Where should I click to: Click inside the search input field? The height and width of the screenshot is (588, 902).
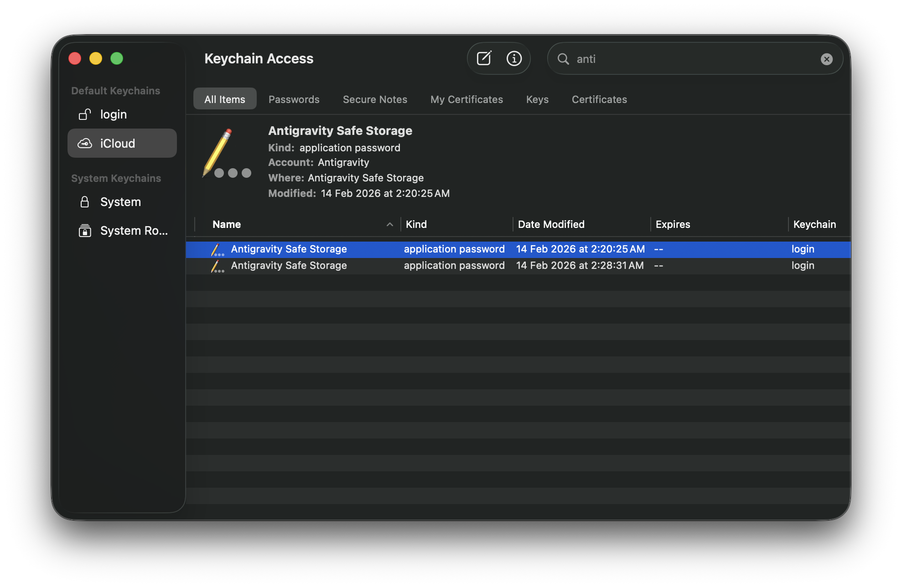coord(661,58)
